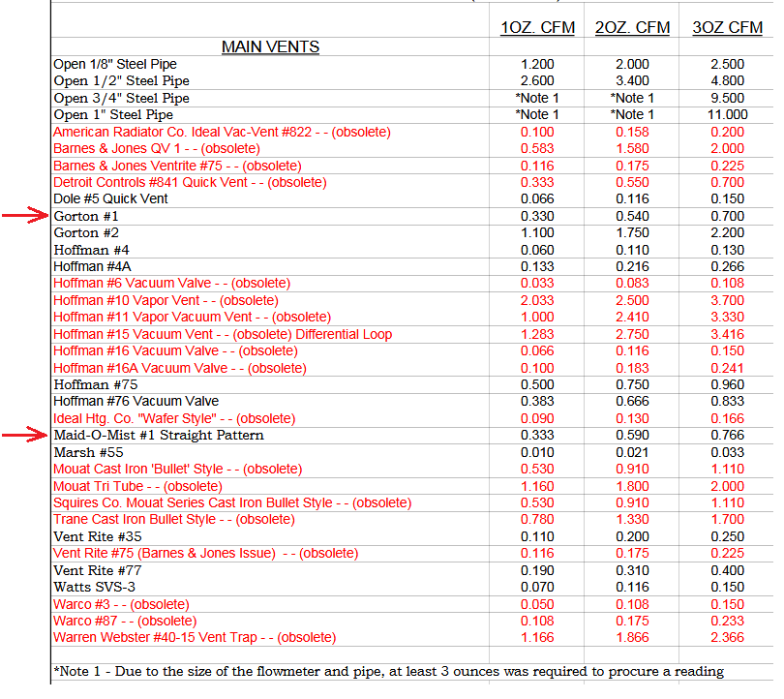Select Marsh #55 1oz value 0.010

pyautogui.click(x=537, y=452)
